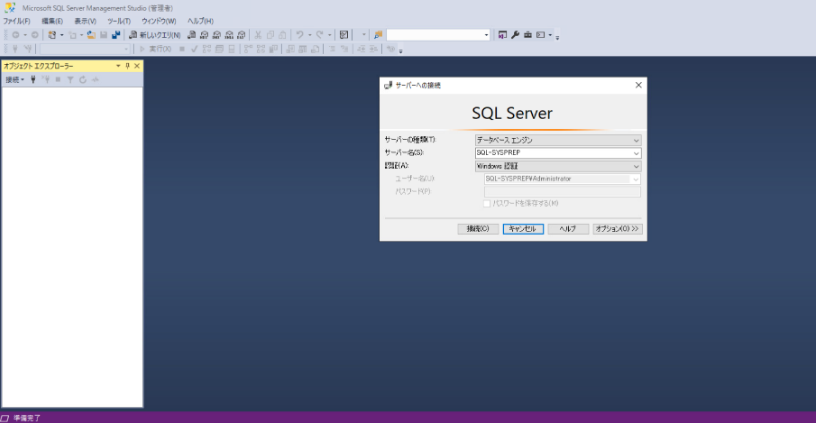Click the Filter funnel icon in Object Explorer
Image resolution: width=816 pixels, height=423 pixels.
70,80
